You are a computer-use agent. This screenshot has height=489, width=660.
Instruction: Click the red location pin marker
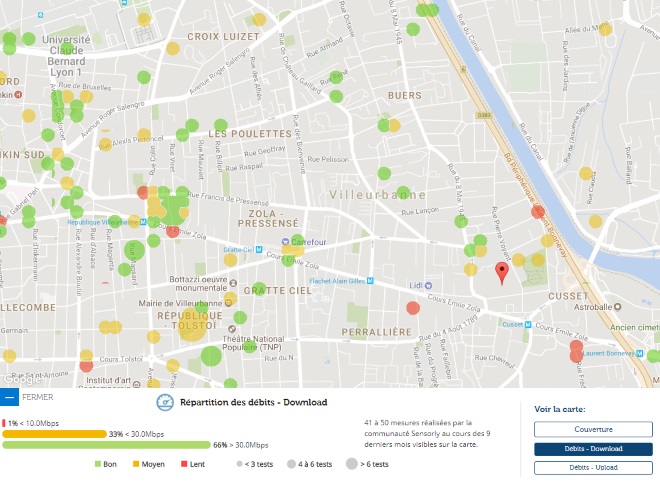pyautogui.click(x=502, y=271)
